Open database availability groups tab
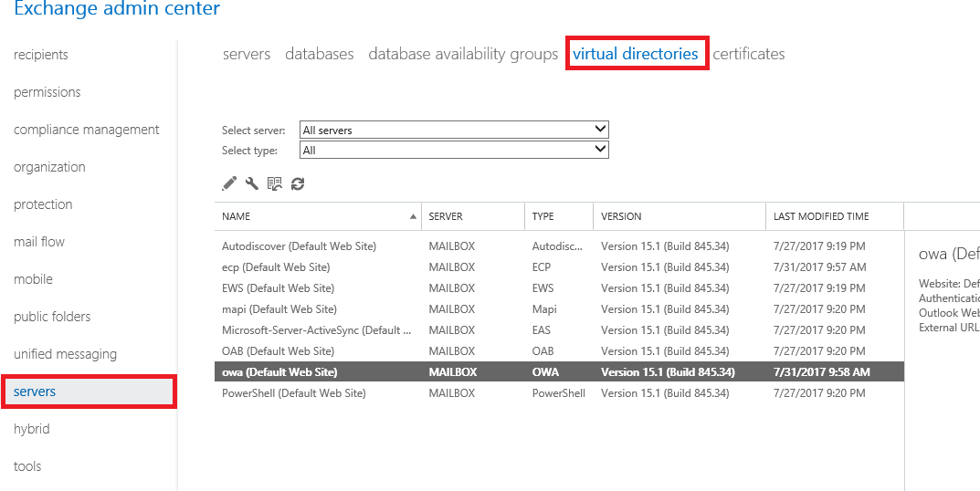The width and height of the screenshot is (980, 491). 463,54
